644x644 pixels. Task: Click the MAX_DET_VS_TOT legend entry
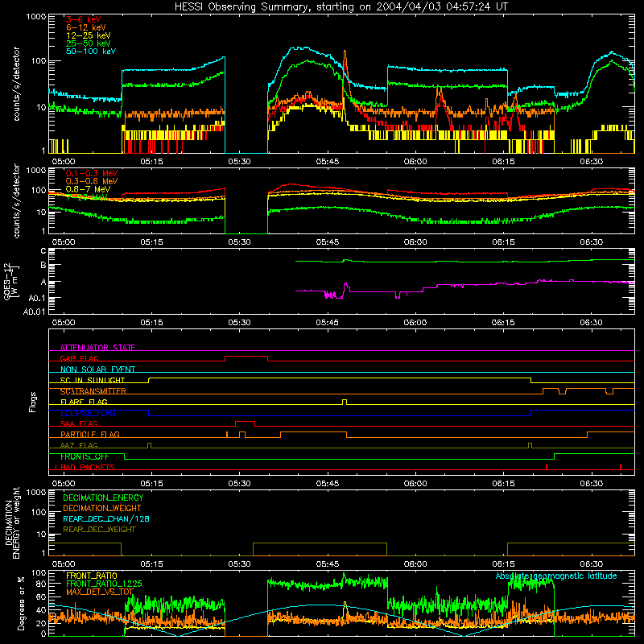(100, 592)
